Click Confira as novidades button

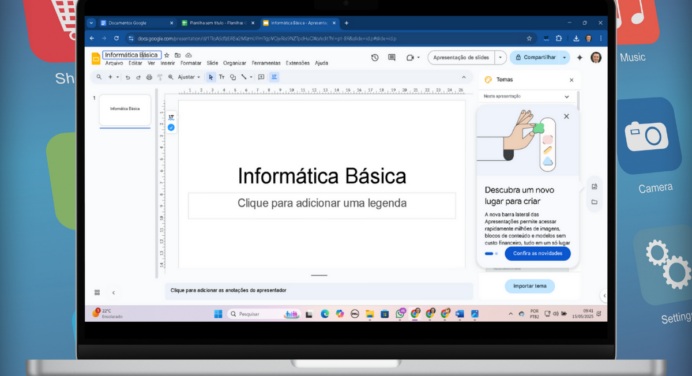[538, 253]
